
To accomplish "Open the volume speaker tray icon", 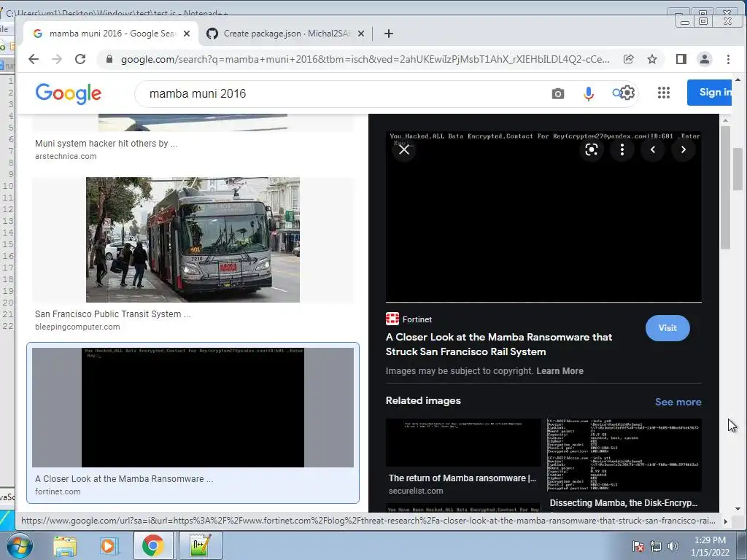I will pos(673,546).
